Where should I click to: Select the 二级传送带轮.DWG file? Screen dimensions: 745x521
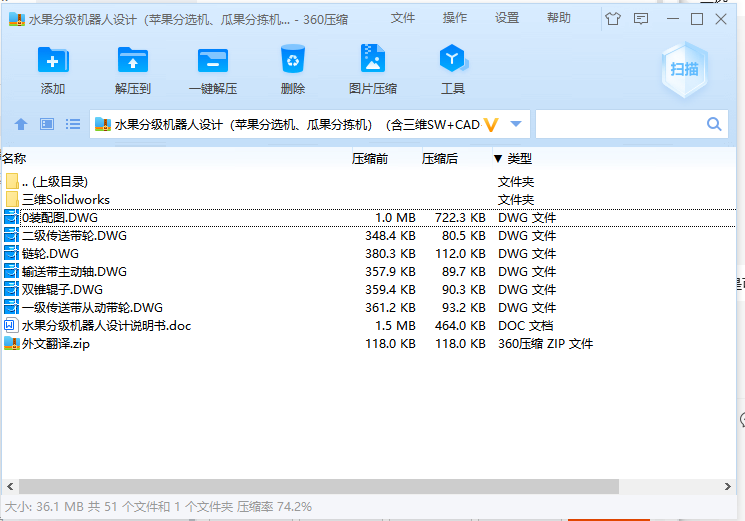click(369, 236)
